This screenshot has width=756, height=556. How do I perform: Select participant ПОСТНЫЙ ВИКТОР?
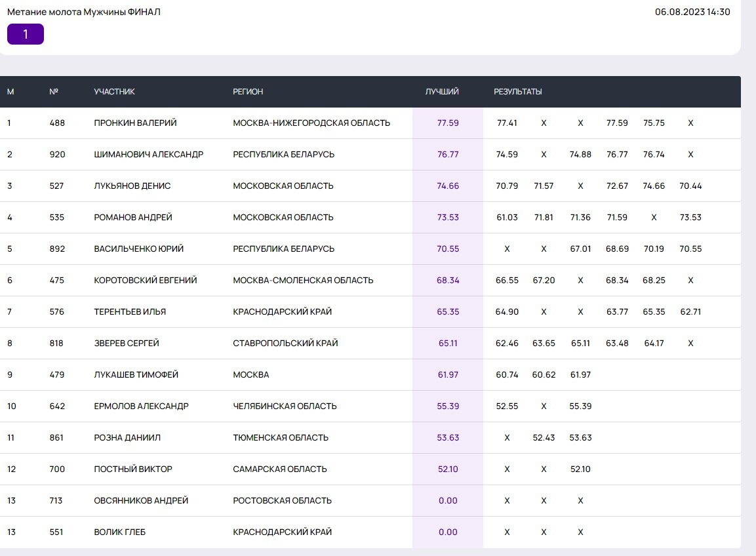point(133,469)
